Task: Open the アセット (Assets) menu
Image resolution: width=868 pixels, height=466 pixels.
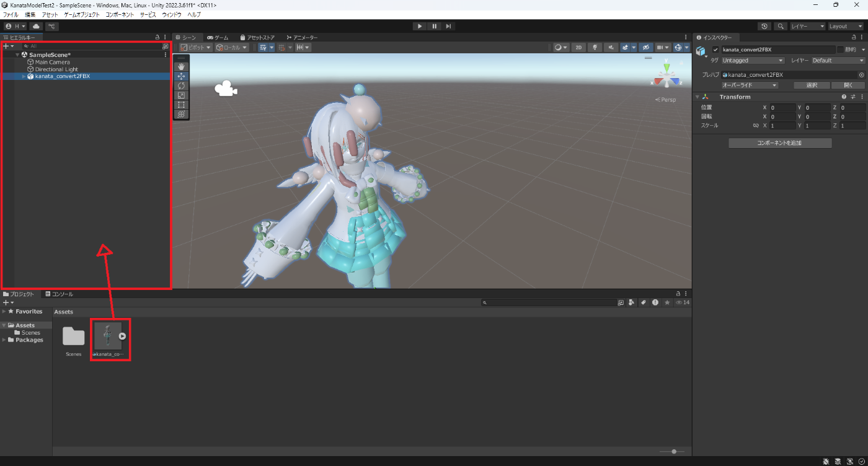Action: pos(50,14)
